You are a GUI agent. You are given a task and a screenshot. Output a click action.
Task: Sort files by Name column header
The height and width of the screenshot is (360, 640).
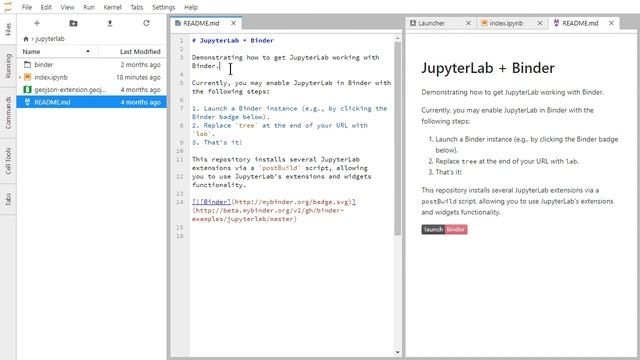31,51
